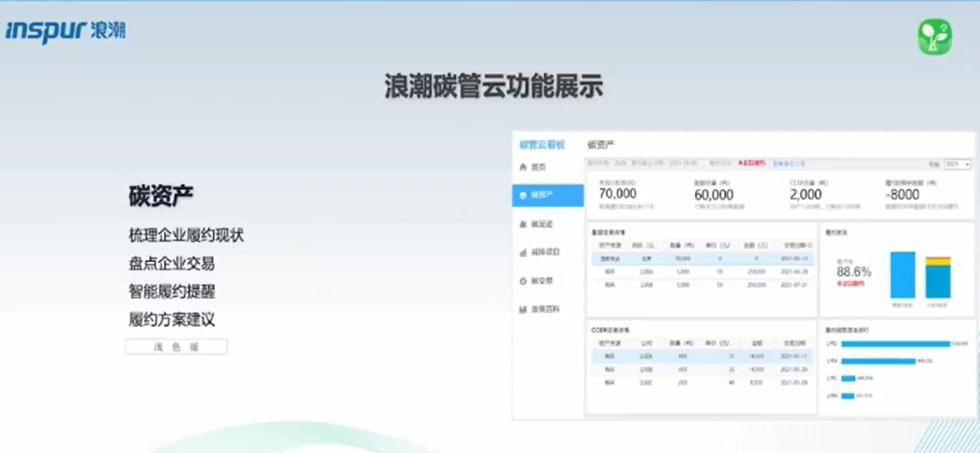Click the yellow segment of stacked column
Image resolution: width=980 pixels, height=453 pixels.
point(938,261)
